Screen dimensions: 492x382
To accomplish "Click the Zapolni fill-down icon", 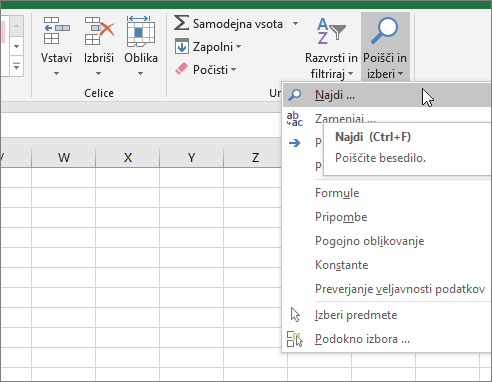I will [182, 46].
